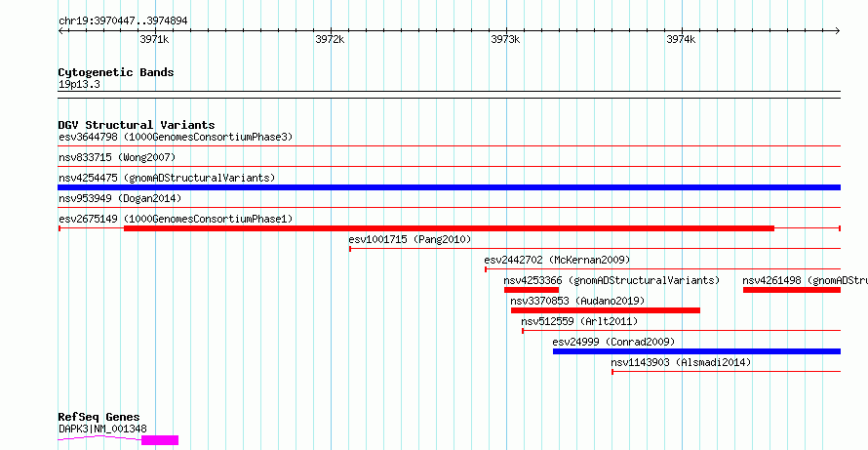Click the thin red line of nsv512559

pos(682,331)
